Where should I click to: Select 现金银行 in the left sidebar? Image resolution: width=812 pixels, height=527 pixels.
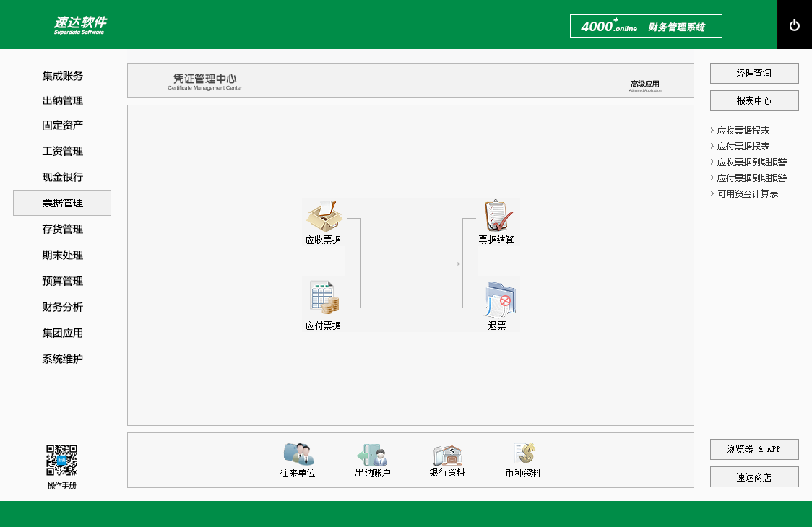coord(62,177)
